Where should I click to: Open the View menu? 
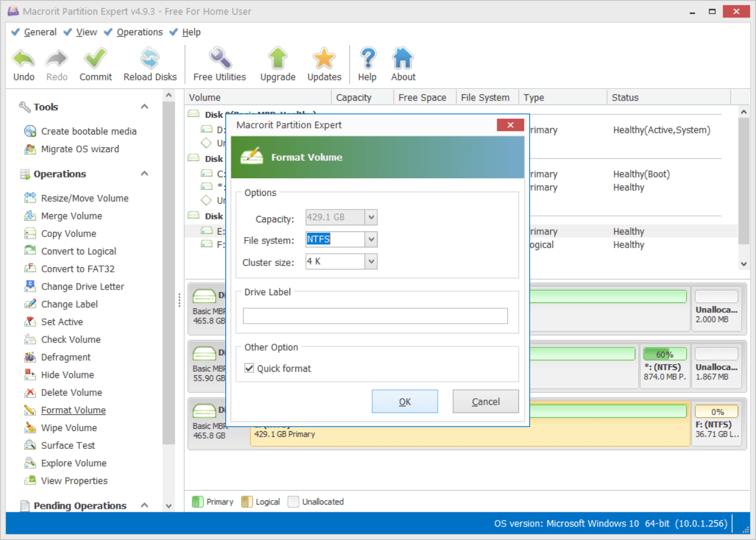pos(86,32)
